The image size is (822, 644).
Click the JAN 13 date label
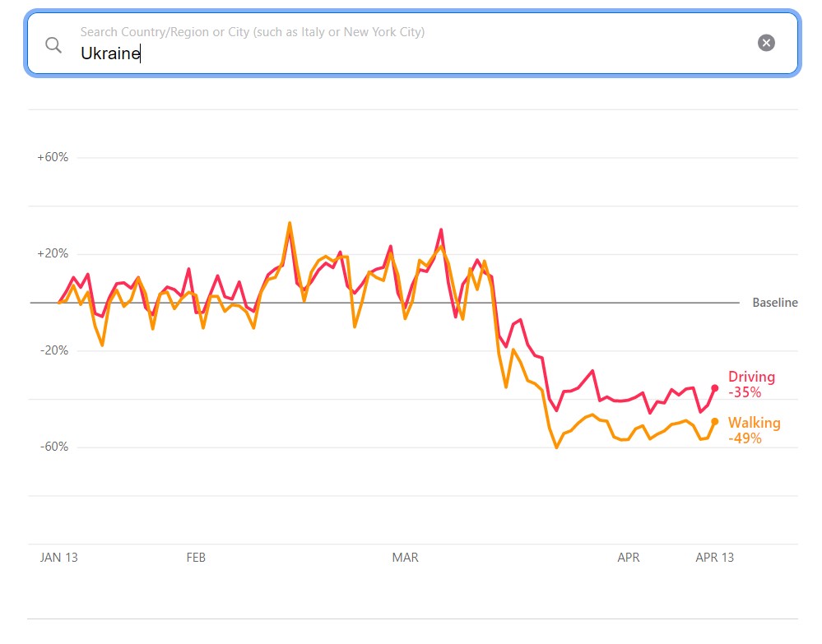tap(59, 558)
